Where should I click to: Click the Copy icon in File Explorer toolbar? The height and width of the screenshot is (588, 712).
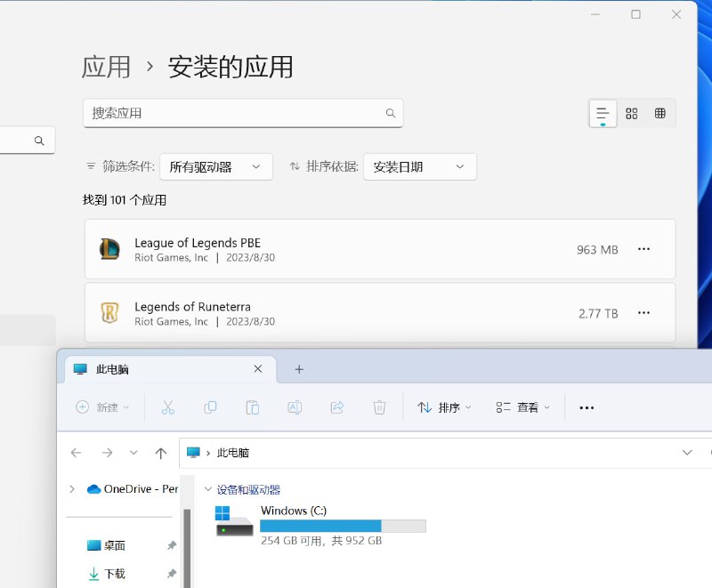(210, 407)
